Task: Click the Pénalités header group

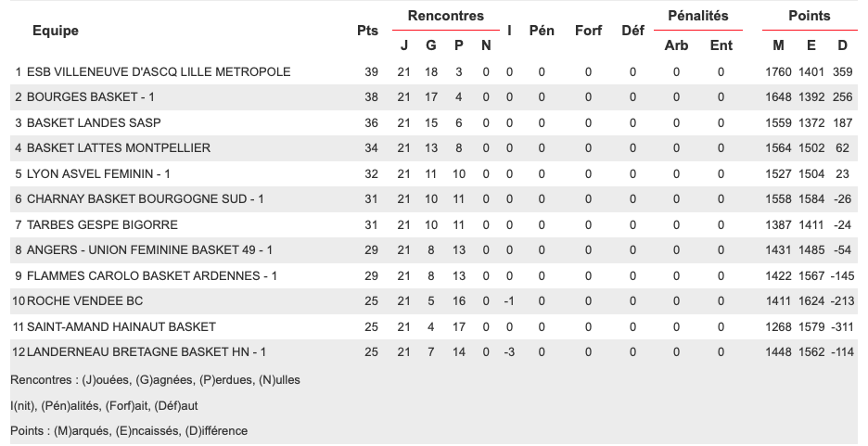Action: pyautogui.click(x=697, y=16)
